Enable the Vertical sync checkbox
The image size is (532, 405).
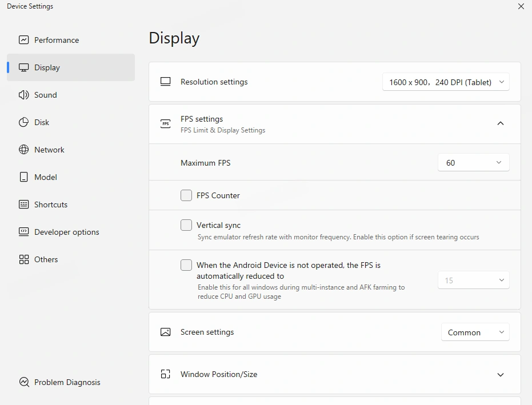(186, 225)
